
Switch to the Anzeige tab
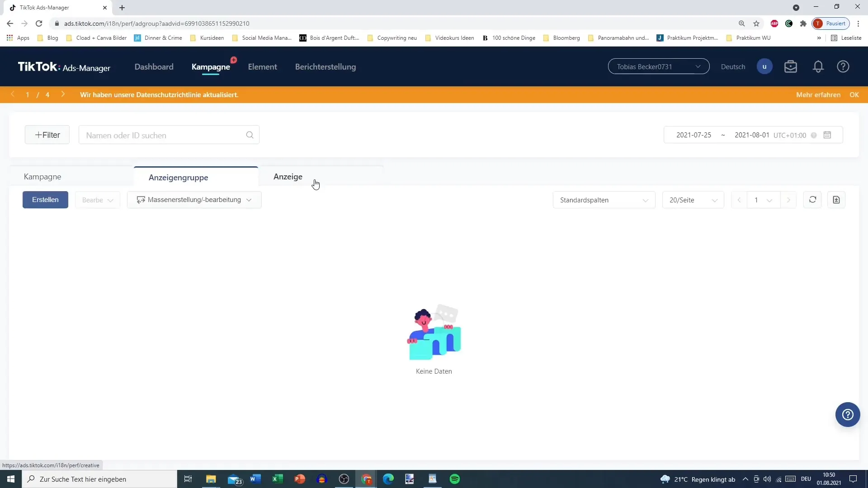pos(321,177)
